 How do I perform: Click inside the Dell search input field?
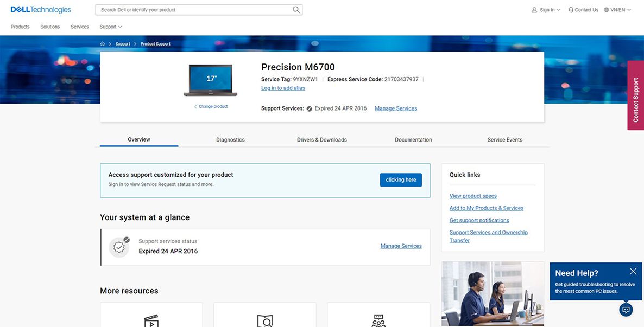190,9
